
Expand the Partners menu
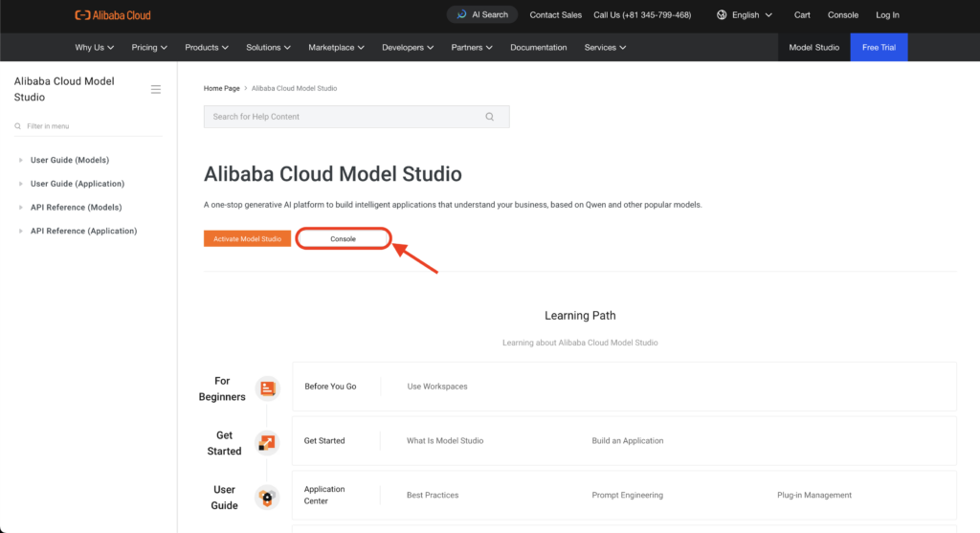click(x=472, y=48)
